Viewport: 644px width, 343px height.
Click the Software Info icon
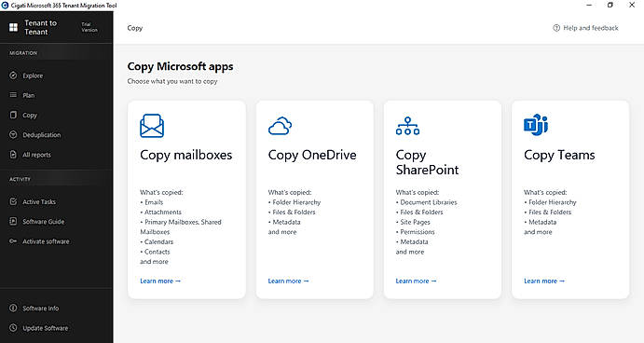click(x=13, y=308)
